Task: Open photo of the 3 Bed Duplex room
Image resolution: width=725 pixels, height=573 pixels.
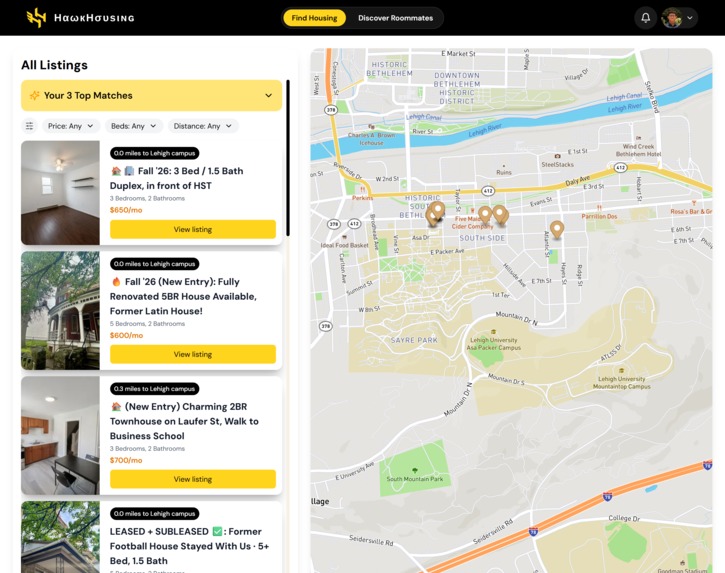Action: 61,193
